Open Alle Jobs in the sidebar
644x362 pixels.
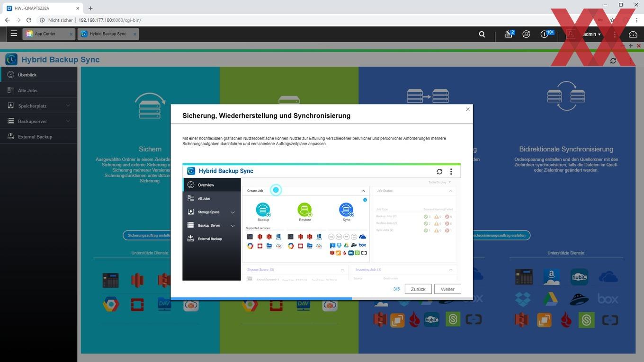(38, 90)
